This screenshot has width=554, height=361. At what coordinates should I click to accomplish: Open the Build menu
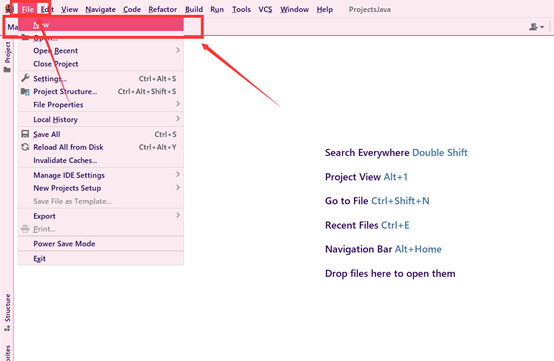194,10
